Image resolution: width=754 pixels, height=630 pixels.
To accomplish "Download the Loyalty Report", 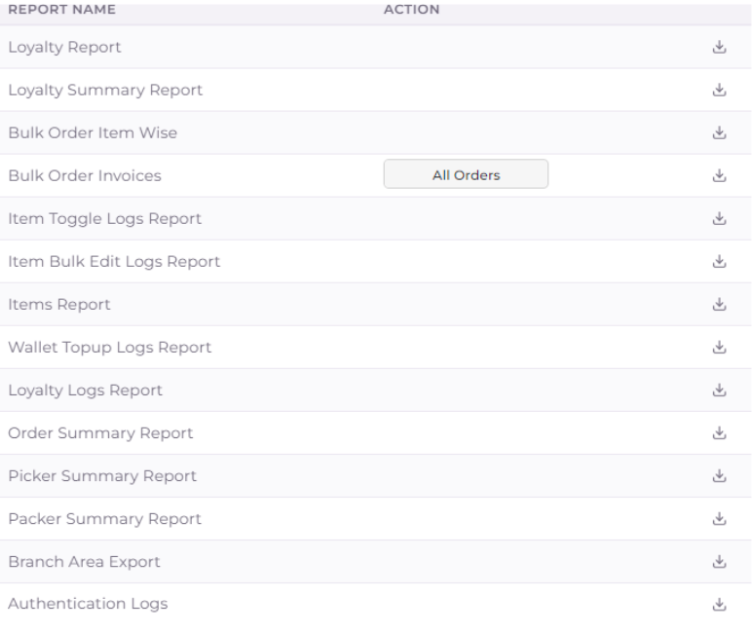I will pos(717,47).
